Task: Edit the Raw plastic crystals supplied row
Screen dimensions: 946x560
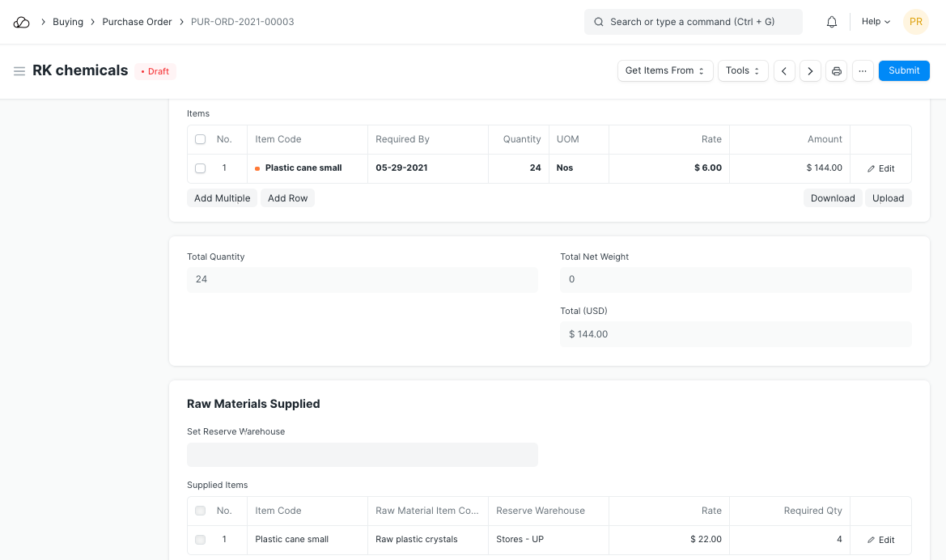Action: [880, 540]
